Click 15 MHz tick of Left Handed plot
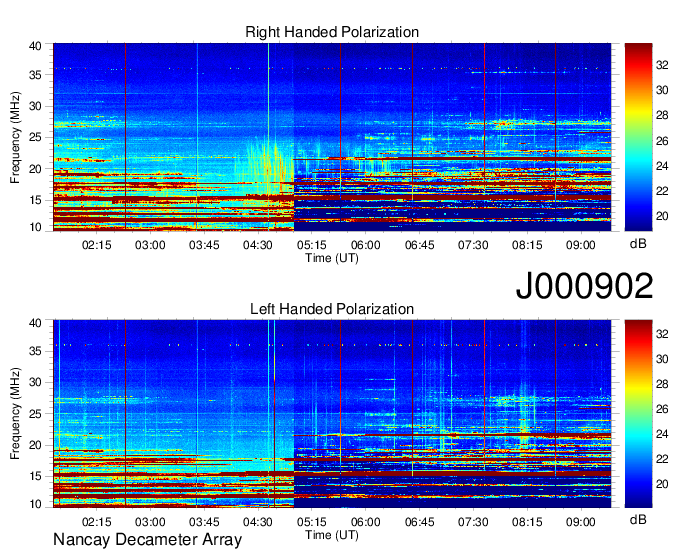 click(35, 476)
